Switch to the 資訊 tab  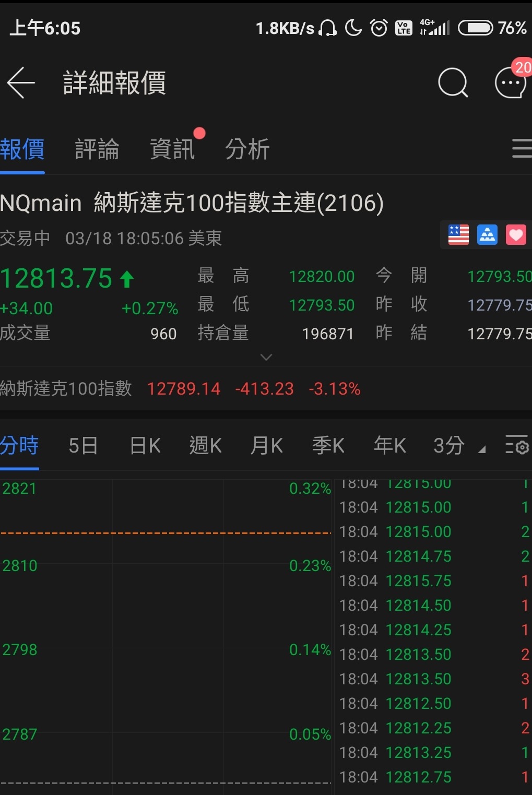coord(172,149)
